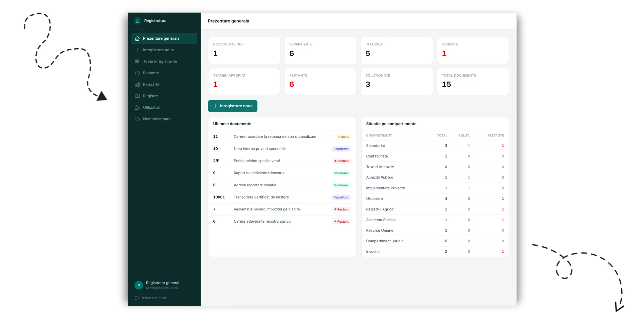The width and height of the screenshot is (644, 319).
Task: Click the clock icon beside Restante
Action: pyautogui.click(x=137, y=73)
